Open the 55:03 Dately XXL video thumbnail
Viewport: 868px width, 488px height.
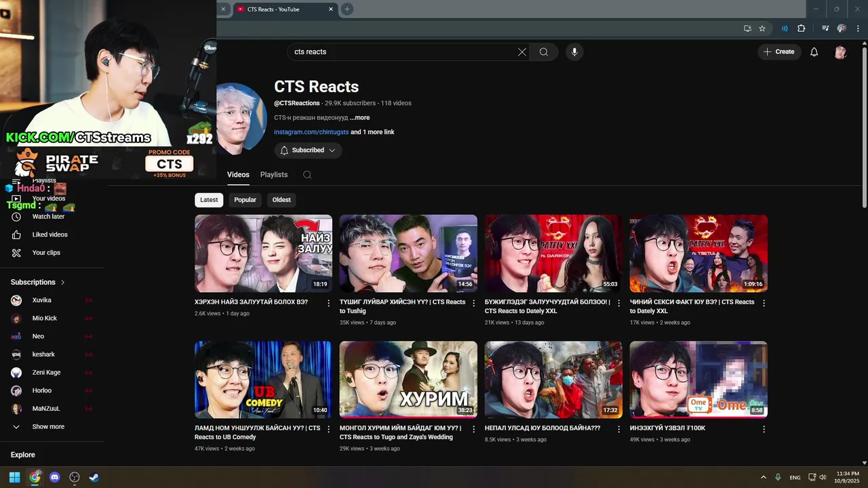(x=553, y=253)
